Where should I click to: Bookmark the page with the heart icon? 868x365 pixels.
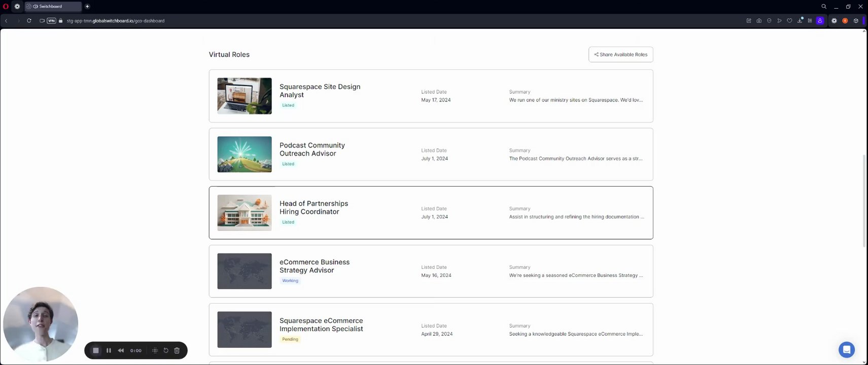(789, 21)
